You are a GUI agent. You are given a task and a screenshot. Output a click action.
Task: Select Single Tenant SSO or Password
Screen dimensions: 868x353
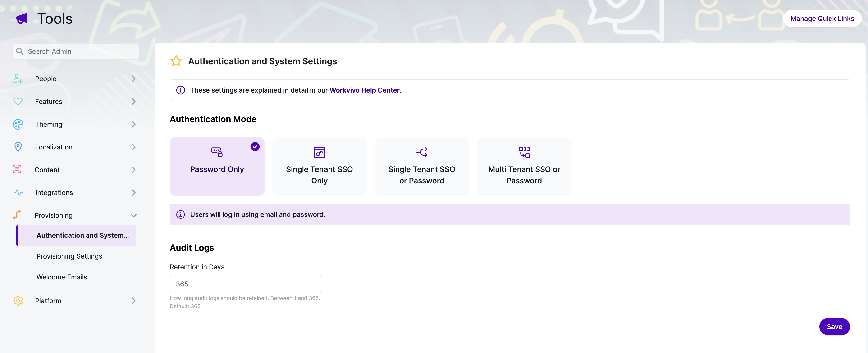click(422, 166)
